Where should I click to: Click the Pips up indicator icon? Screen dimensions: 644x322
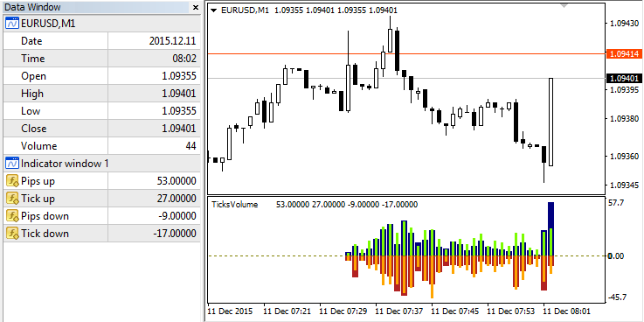coord(12,181)
